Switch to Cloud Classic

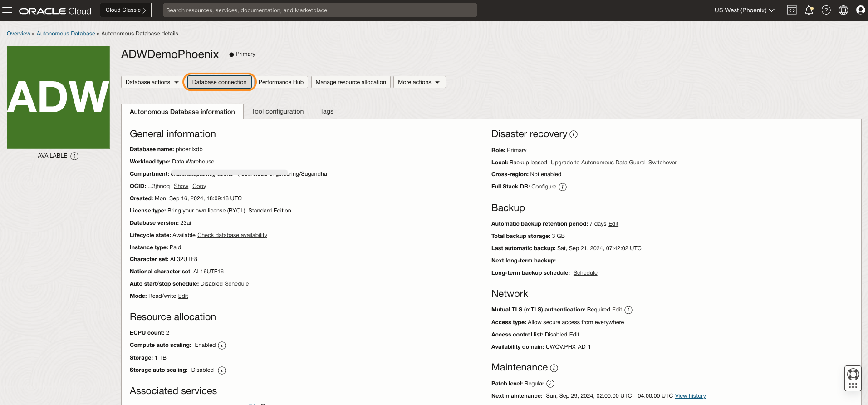click(126, 10)
